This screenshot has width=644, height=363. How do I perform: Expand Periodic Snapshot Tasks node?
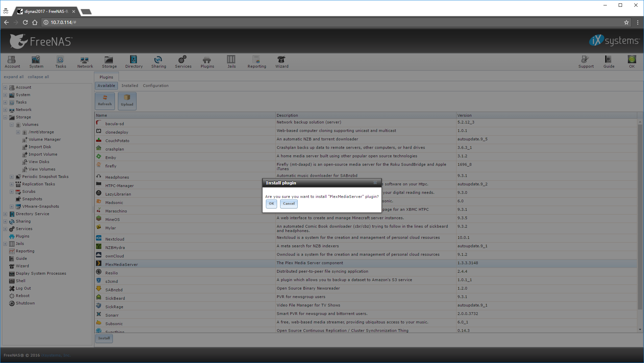(11, 177)
